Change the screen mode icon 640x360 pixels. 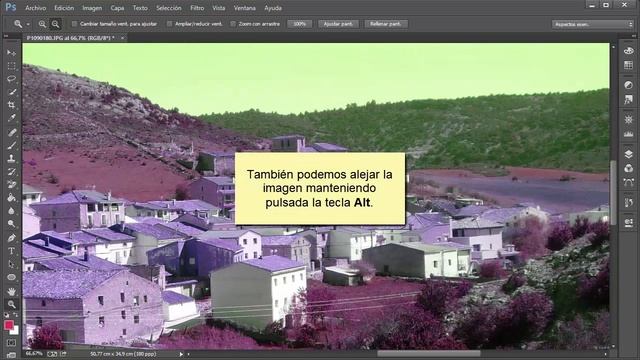click(x=11, y=355)
